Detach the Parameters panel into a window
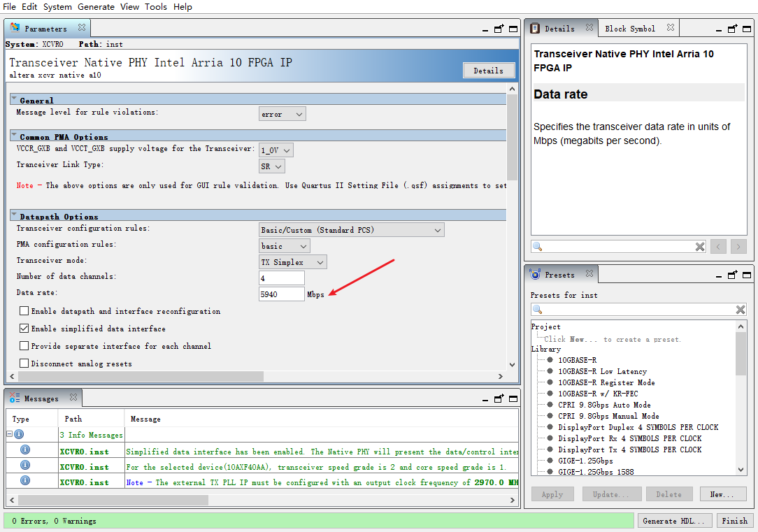 (499, 29)
